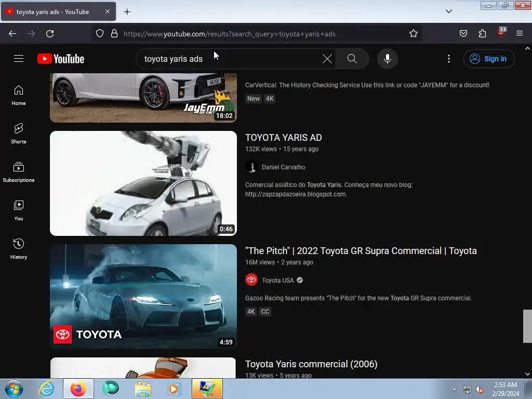Open the Firefox application hamburger menu
532x399 pixels.
pos(520,34)
